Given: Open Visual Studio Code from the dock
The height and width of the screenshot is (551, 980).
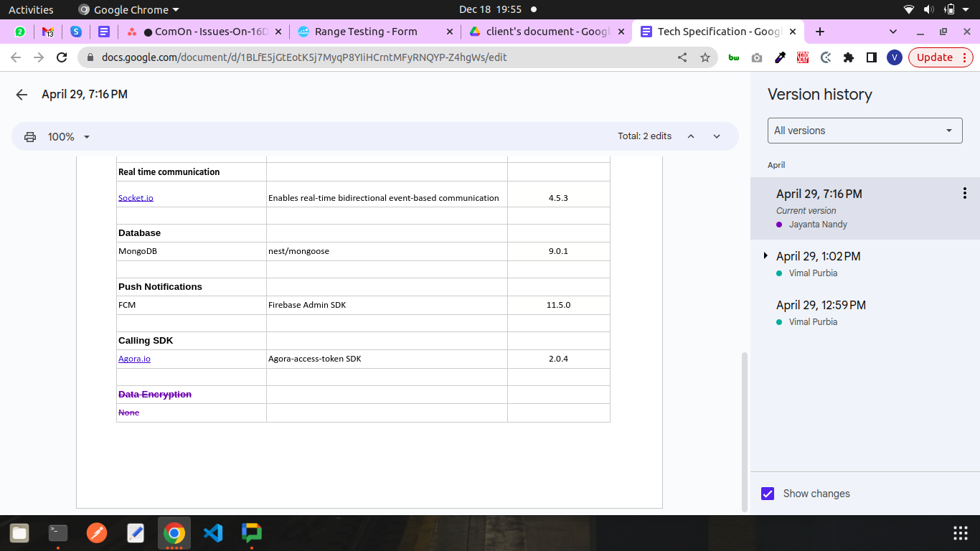Looking at the screenshot, I should (213, 533).
